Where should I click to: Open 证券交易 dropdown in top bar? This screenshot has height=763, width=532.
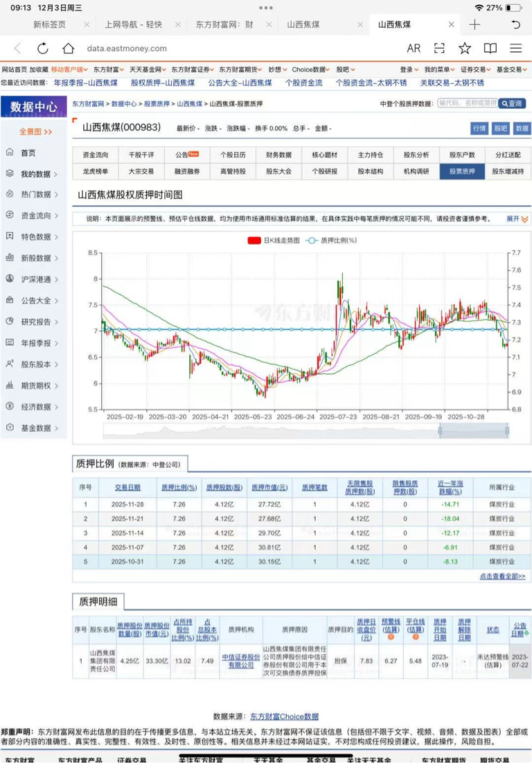click(476, 69)
